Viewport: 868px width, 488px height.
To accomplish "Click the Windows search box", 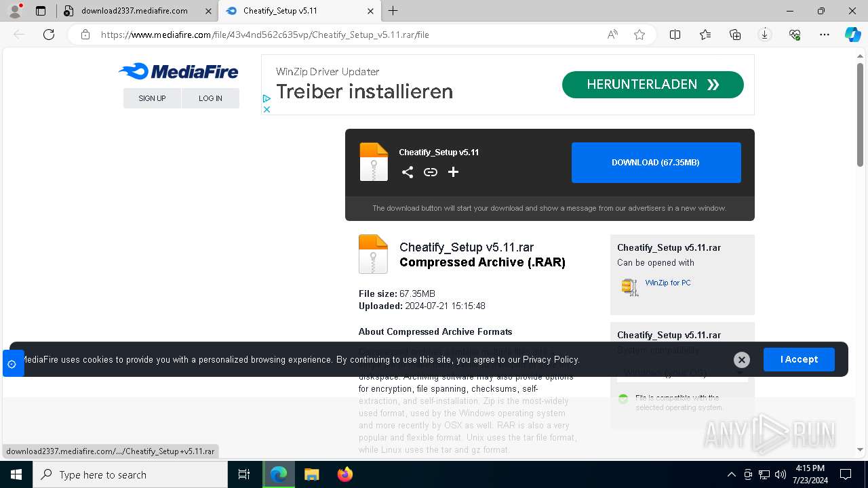I will 130,474.
